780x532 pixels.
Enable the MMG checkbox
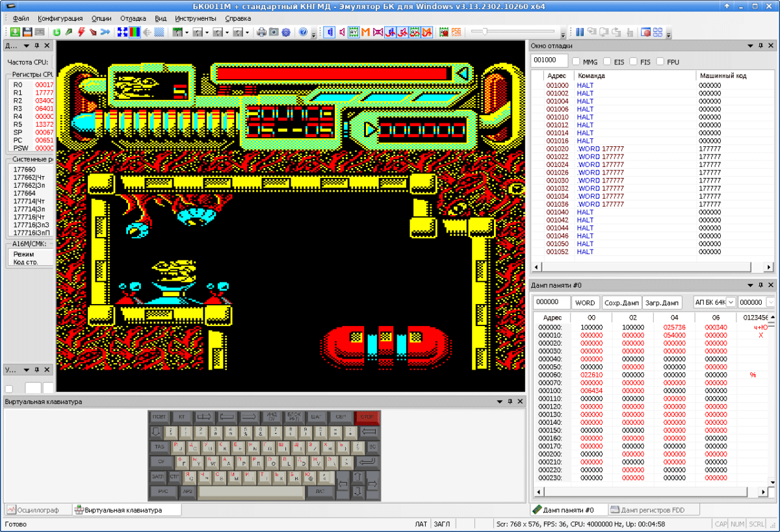pyautogui.click(x=576, y=62)
